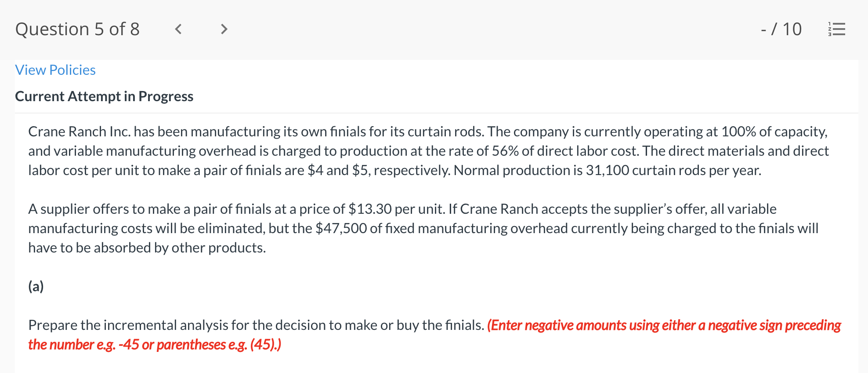Click the Current Attempt in Progress label
This screenshot has width=868, height=373.
(x=104, y=96)
